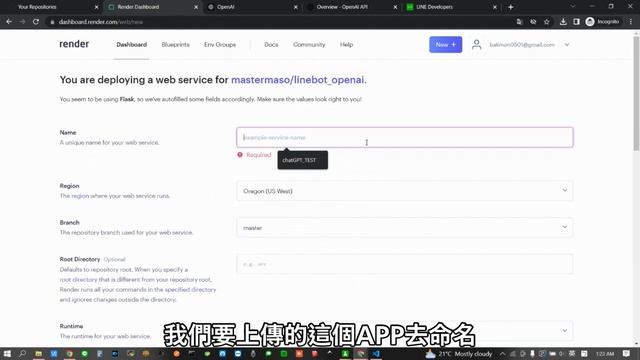Open Env Groups in the top navigation

click(x=220, y=44)
